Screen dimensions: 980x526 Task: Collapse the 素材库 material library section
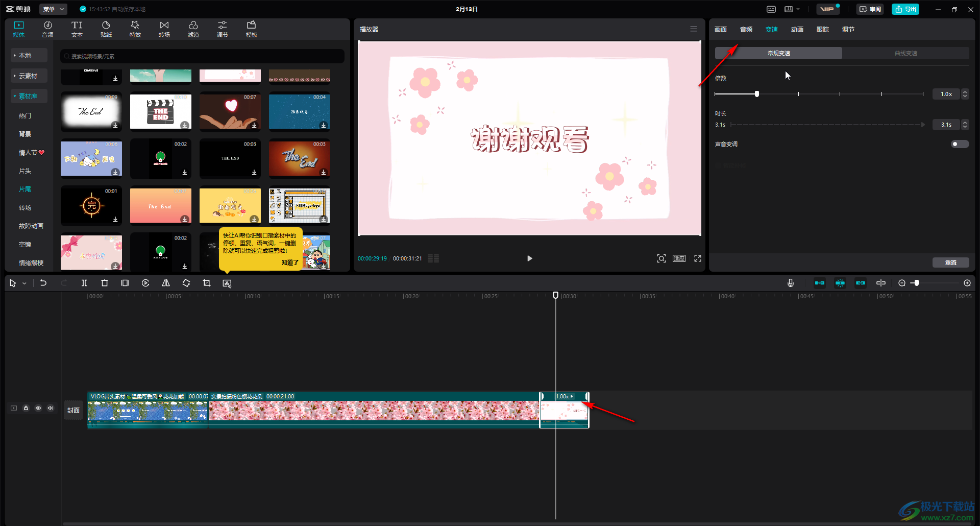click(29, 96)
